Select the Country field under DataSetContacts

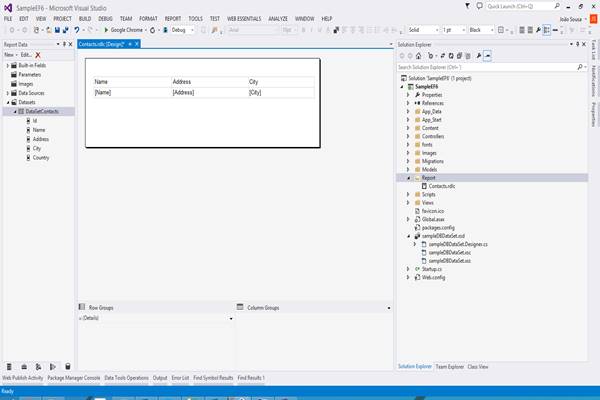click(x=41, y=158)
